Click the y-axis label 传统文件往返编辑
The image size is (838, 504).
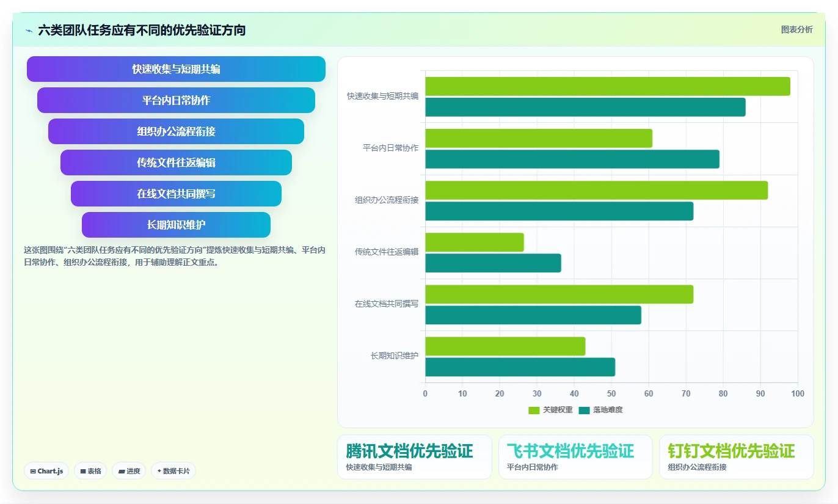(x=387, y=252)
